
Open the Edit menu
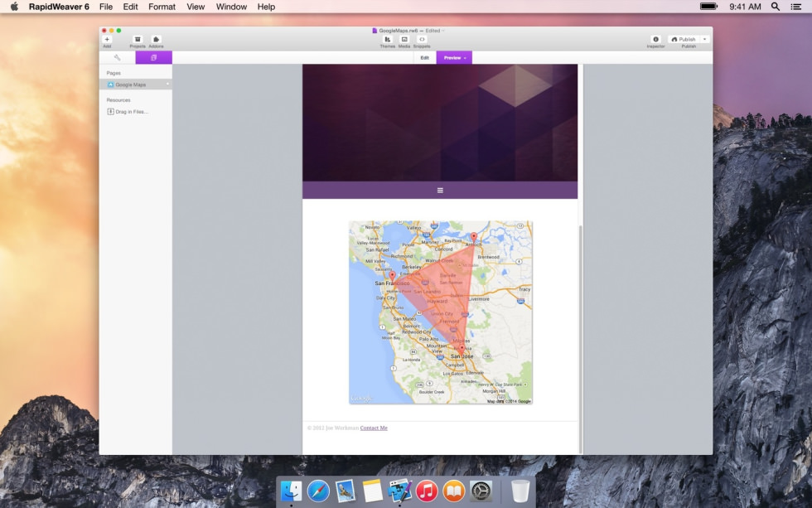pos(131,7)
